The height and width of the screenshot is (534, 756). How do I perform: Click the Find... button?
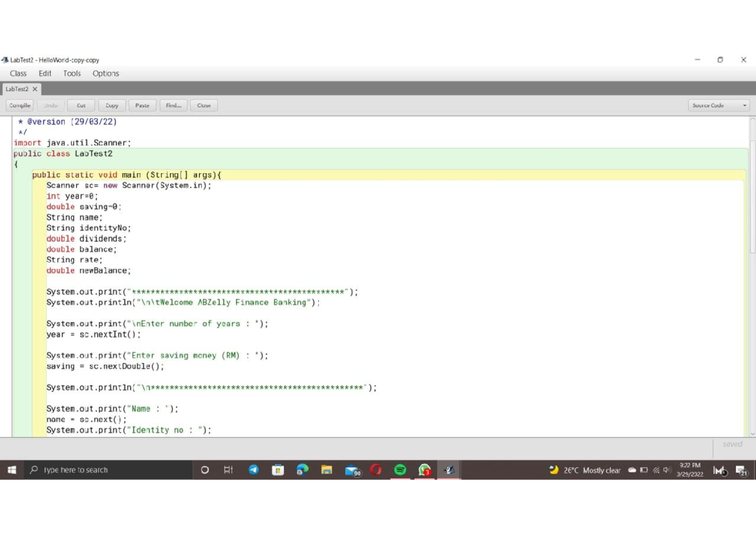[x=173, y=106]
